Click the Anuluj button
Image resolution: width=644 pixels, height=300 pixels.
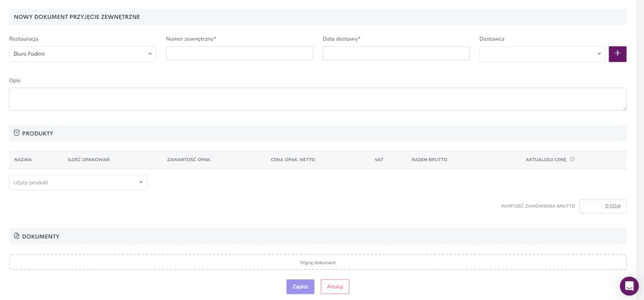[335, 286]
